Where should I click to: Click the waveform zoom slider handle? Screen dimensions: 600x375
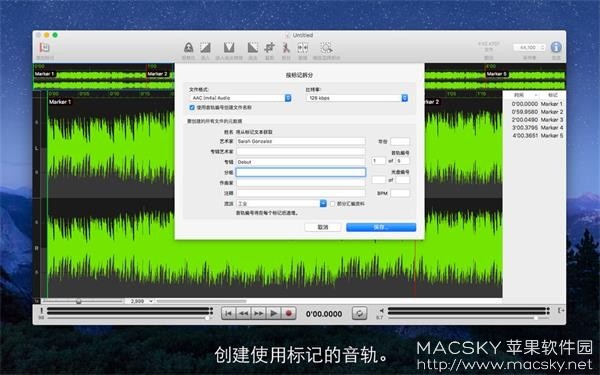pyautogui.click(x=78, y=301)
